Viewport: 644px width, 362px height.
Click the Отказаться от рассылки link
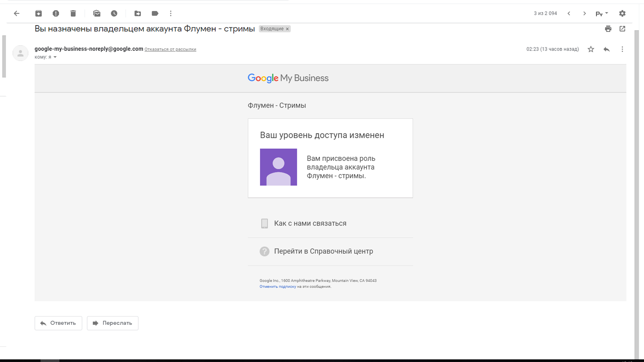pyautogui.click(x=170, y=49)
